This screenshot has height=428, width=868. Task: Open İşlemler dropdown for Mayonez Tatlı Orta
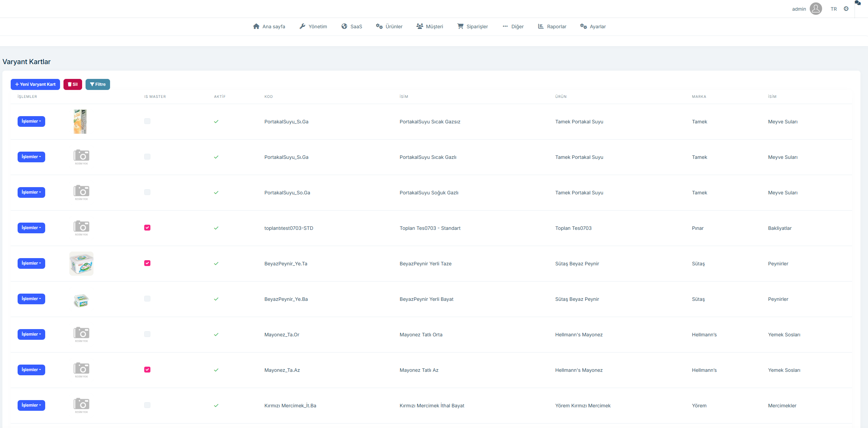pos(31,334)
